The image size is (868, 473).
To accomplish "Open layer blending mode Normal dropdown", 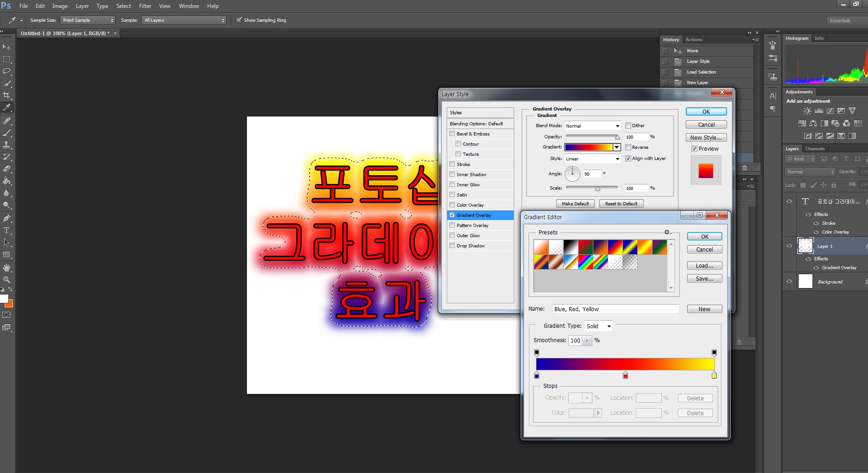I will (x=810, y=172).
